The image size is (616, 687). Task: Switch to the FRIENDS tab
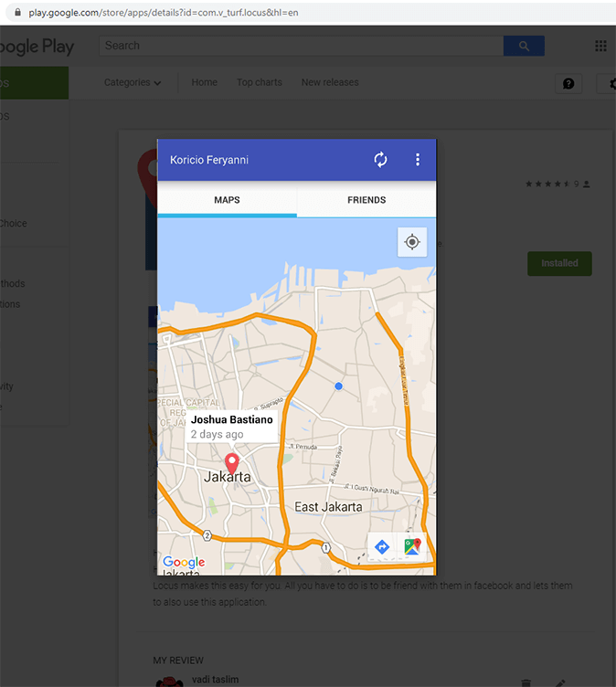(366, 200)
